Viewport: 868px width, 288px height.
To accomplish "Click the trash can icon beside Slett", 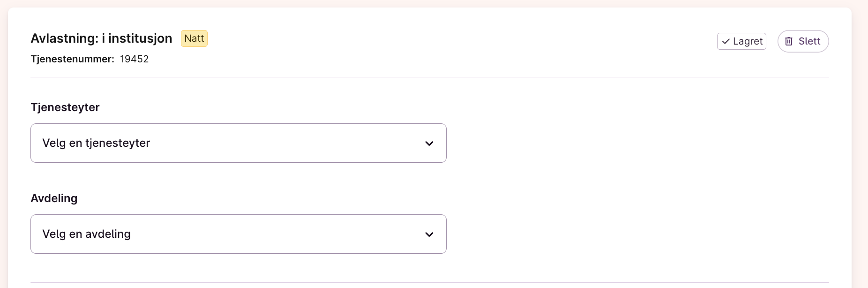I will coord(789,41).
